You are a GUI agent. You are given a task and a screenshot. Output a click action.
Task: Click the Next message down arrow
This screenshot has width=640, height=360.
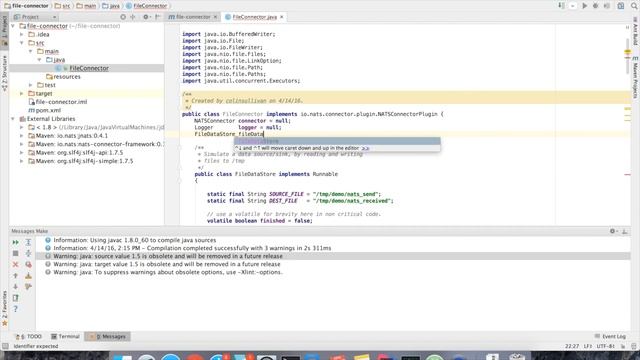tap(16, 287)
